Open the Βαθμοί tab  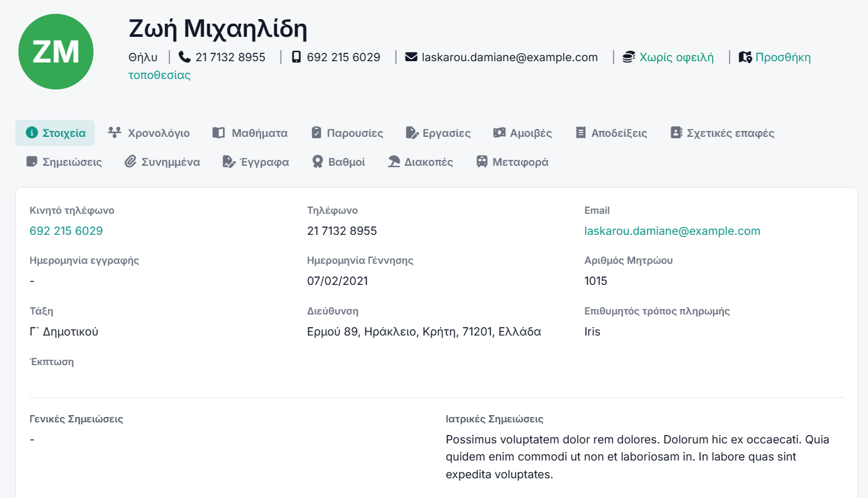point(338,162)
